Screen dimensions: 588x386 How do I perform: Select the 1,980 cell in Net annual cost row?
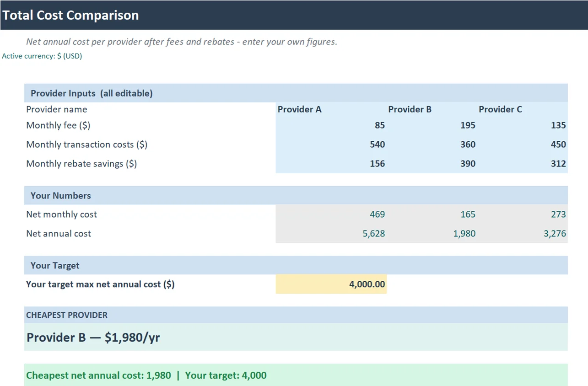(432, 233)
